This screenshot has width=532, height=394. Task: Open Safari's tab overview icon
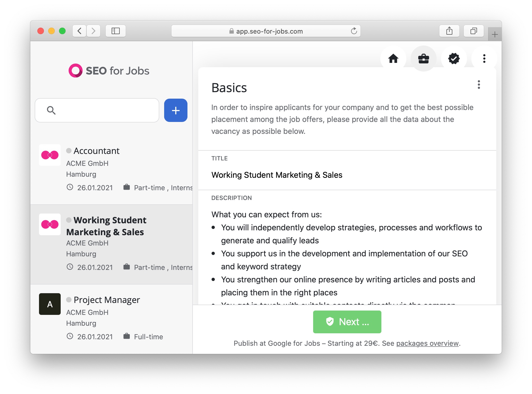point(474,31)
